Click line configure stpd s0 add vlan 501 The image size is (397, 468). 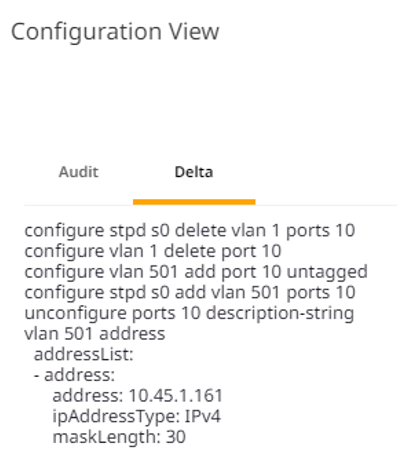coord(190,292)
